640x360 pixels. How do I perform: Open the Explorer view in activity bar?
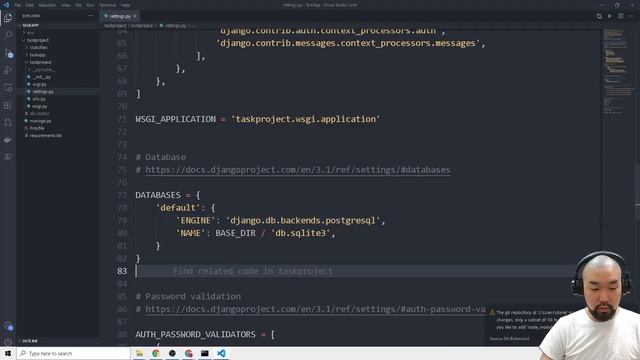coord(8,18)
